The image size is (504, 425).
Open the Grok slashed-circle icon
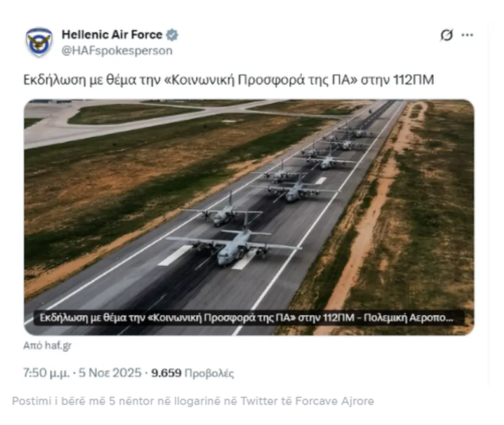(x=446, y=35)
